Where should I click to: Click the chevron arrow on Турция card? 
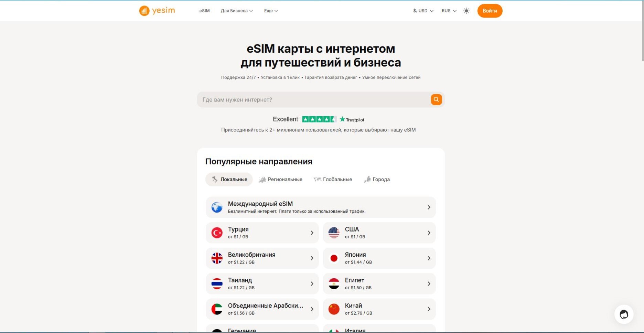coord(312,233)
